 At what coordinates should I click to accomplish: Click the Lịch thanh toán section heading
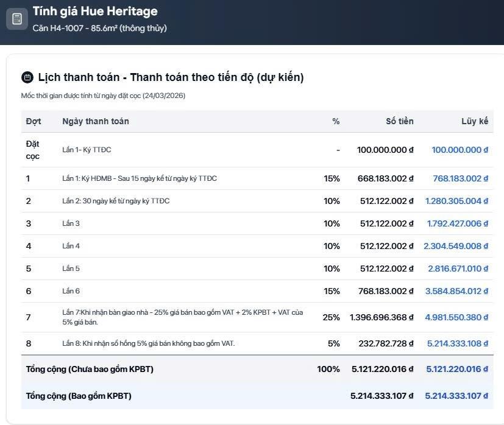click(171, 77)
